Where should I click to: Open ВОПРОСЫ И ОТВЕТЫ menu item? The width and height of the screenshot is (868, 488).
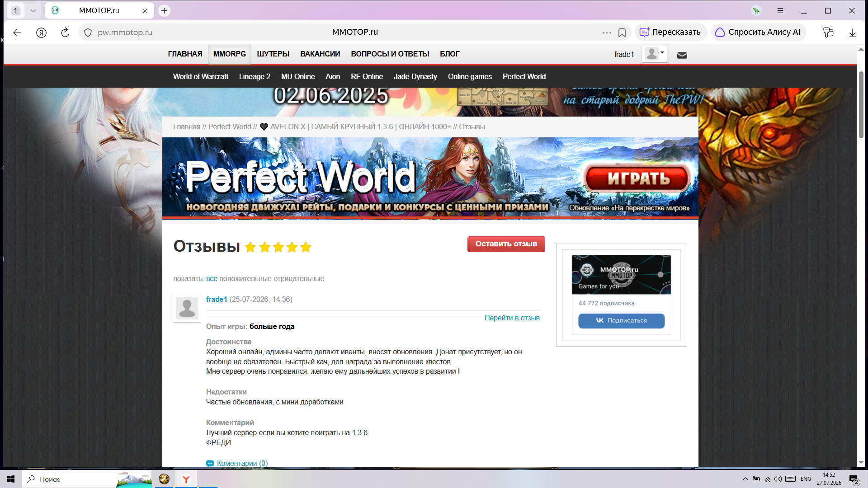coord(390,54)
